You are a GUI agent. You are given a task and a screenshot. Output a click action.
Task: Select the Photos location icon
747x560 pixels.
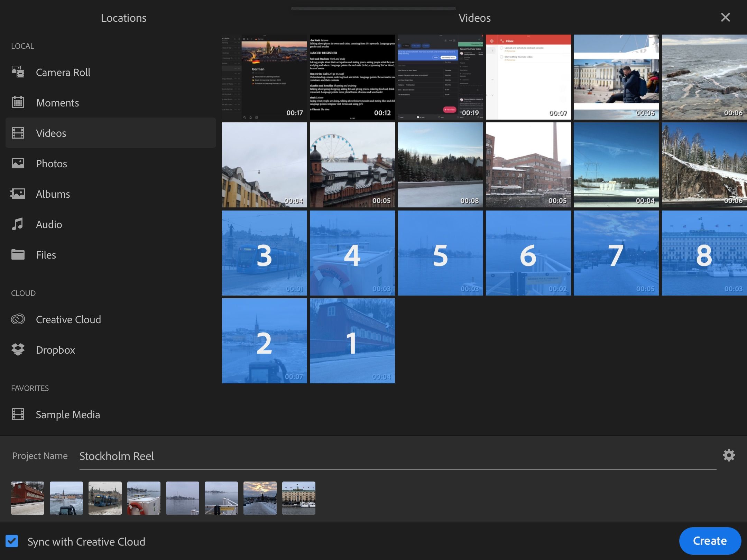pyautogui.click(x=18, y=163)
